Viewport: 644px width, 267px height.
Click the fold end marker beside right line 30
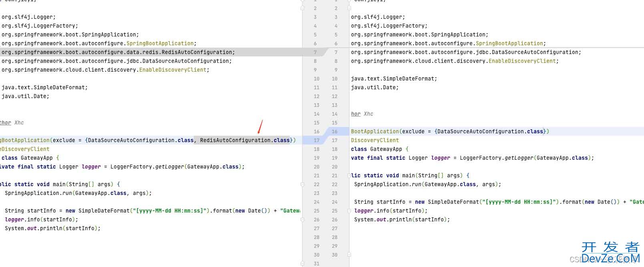349,255
